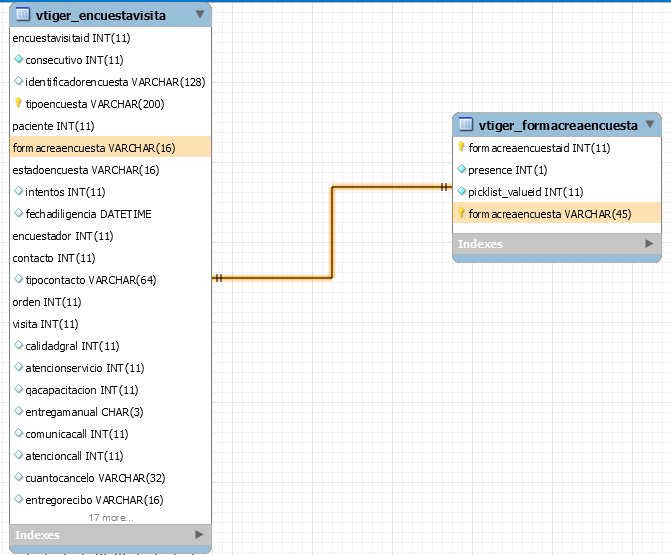Select the vtiger_formacreaencuesta table title
Viewport: 671px width, 555px height.
point(558,125)
